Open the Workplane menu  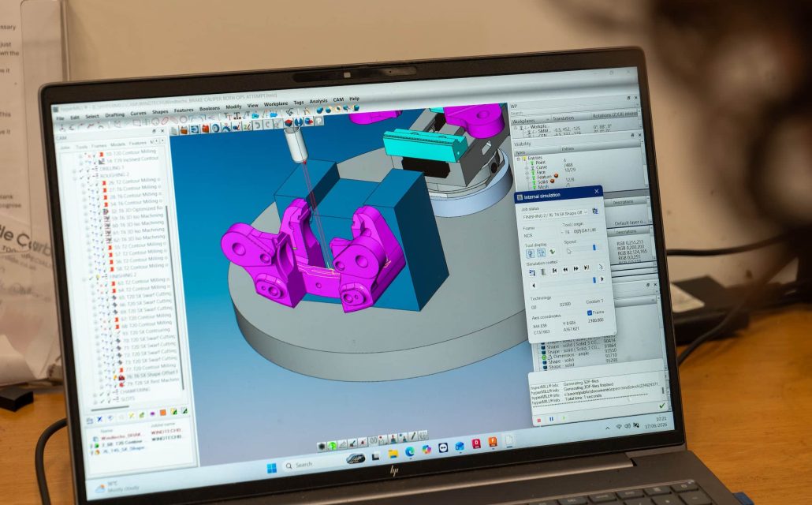tap(275, 103)
